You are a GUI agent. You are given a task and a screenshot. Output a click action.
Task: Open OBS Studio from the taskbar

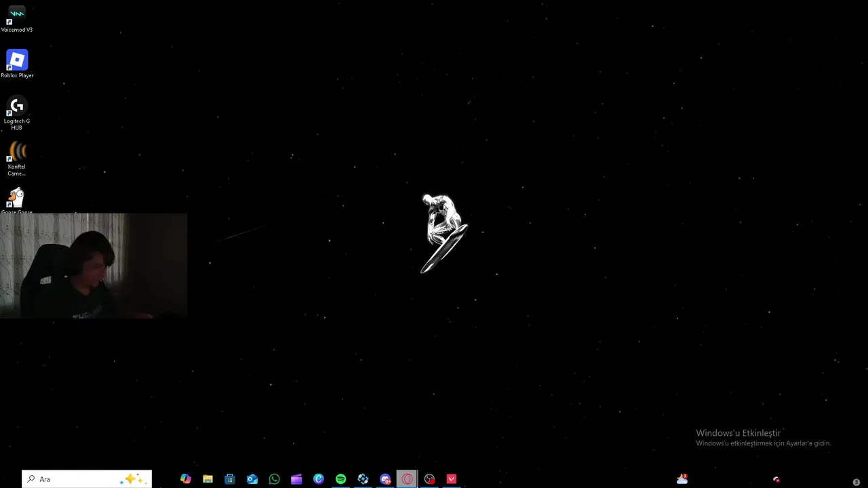point(429,479)
